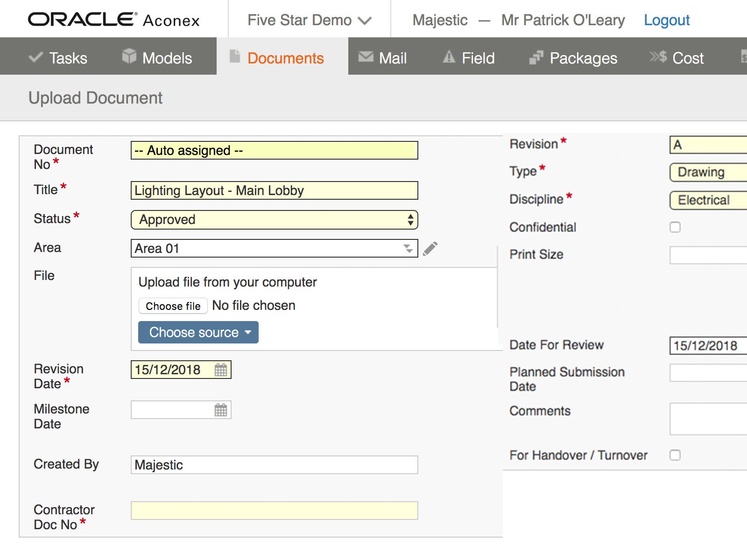The height and width of the screenshot is (560, 747).
Task: Tick the For Handover / Turnover checkbox
Action: coord(675,455)
